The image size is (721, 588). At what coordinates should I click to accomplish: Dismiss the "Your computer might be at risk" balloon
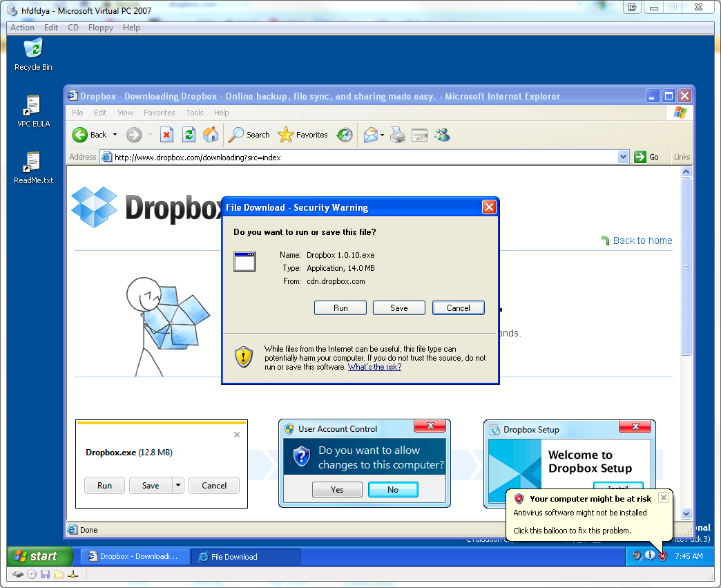tap(663, 497)
